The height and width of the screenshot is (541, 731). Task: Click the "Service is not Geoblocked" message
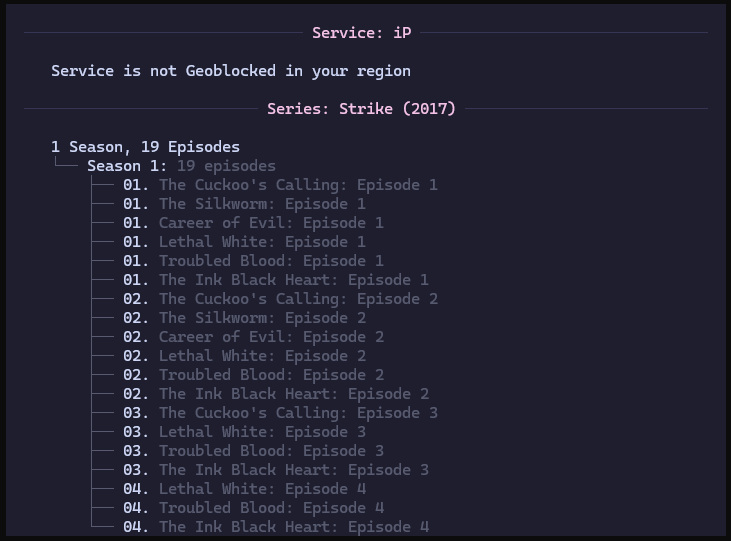231,71
